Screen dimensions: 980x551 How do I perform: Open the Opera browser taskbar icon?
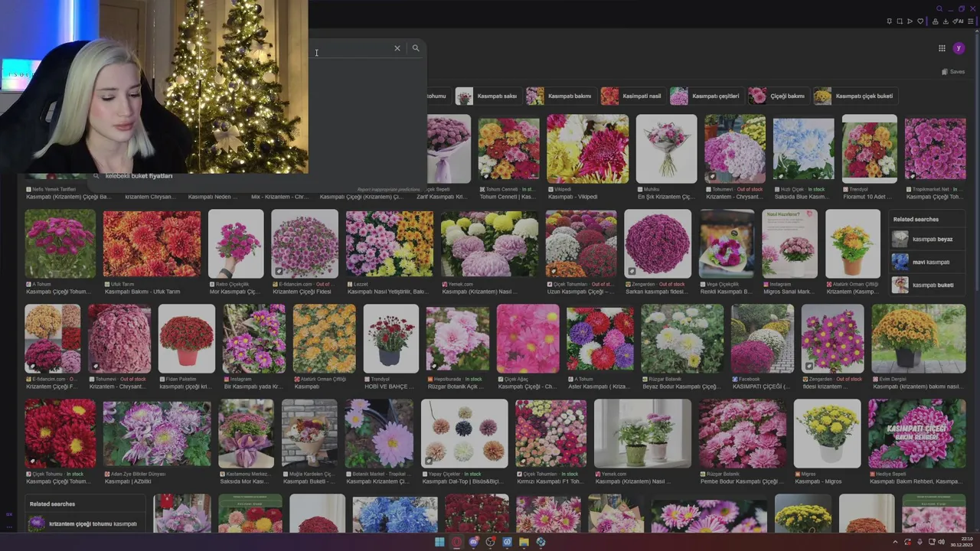coord(457,542)
